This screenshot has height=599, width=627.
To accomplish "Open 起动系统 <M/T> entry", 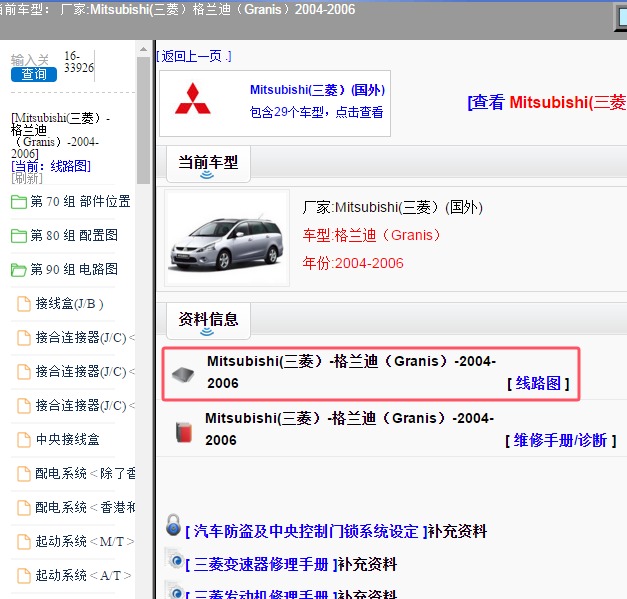I will (84, 542).
